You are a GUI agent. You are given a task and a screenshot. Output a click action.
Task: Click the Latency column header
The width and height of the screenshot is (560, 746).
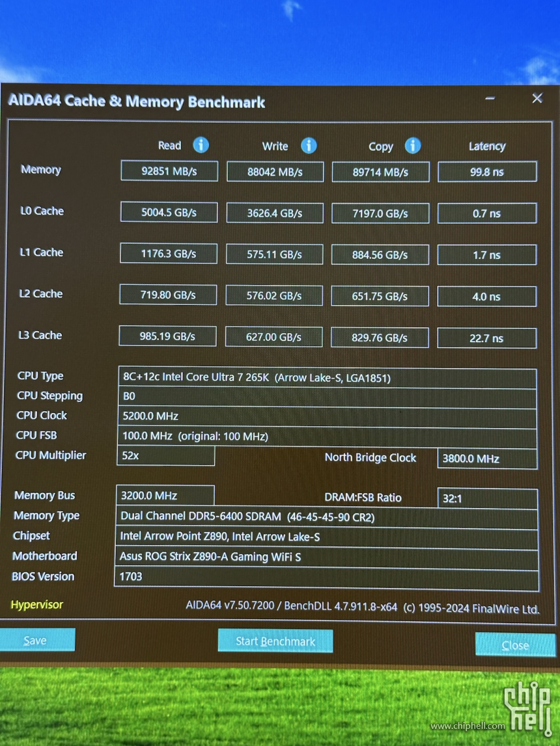pos(487,146)
